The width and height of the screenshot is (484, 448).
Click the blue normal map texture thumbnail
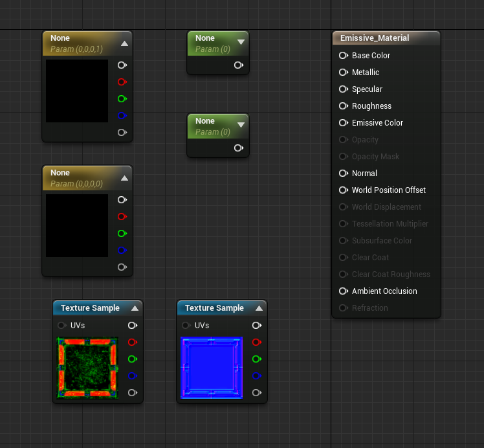pyautogui.click(x=212, y=368)
